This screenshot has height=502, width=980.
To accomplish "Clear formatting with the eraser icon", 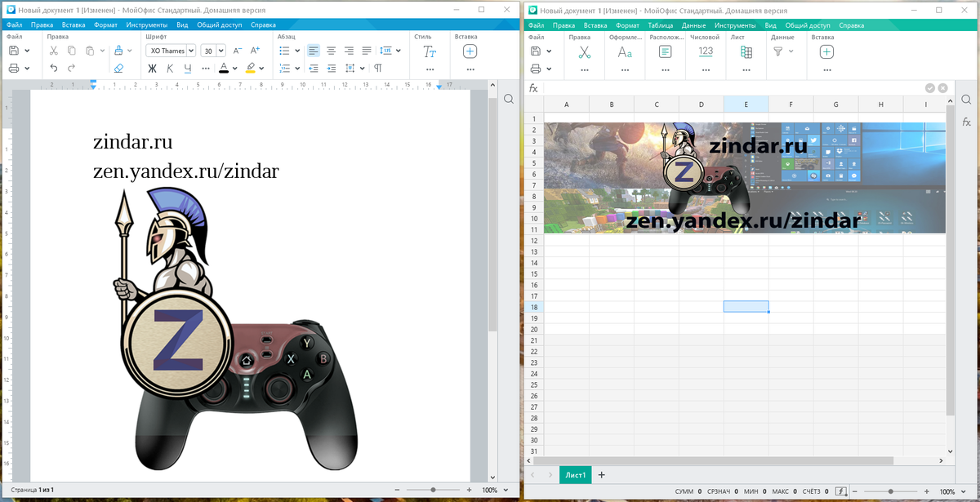I will click(x=118, y=69).
